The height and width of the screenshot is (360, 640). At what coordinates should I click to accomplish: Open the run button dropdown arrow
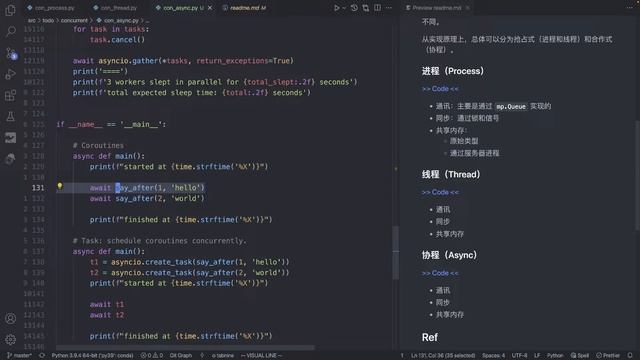coord(344,8)
